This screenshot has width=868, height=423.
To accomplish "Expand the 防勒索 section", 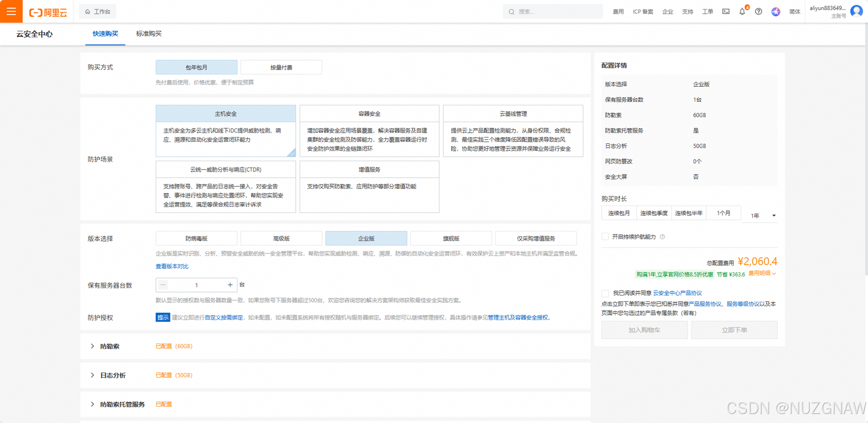I will tap(92, 346).
